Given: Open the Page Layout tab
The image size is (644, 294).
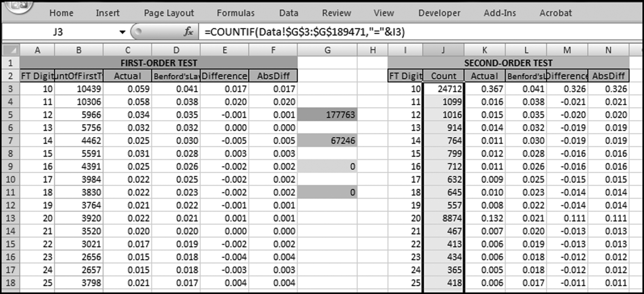Looking at the screenshot, I should pyautogui.click(x=169, y=13).
